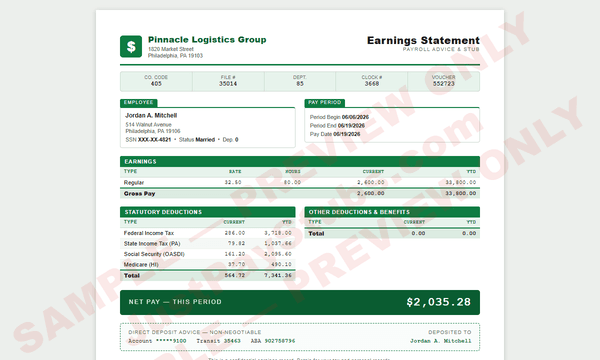The height and width of the screenshot is (360, 600).
Task: Click the Medicare YTD value 490.10
Action: (281, 264)
